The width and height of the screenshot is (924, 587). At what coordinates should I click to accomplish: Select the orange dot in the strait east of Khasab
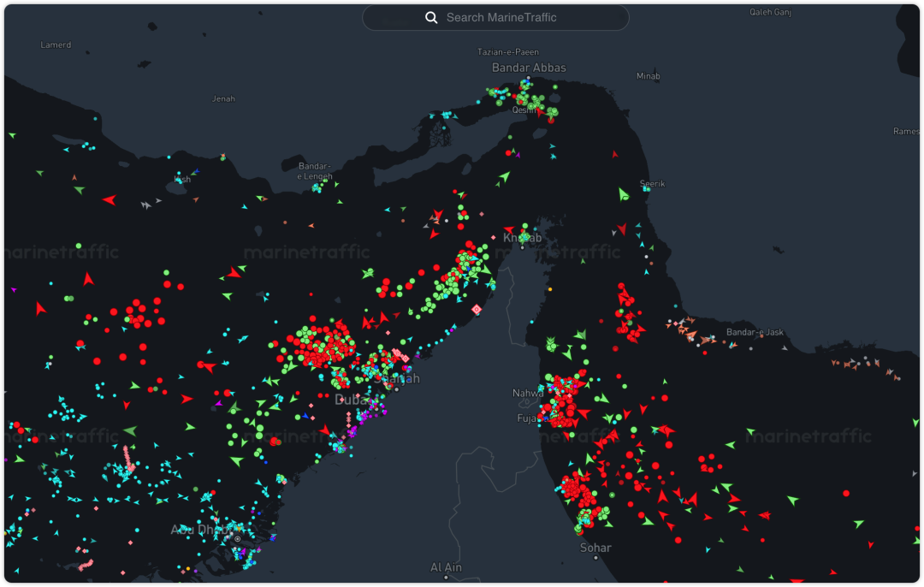pyautogui.click(x=549, y=289)
